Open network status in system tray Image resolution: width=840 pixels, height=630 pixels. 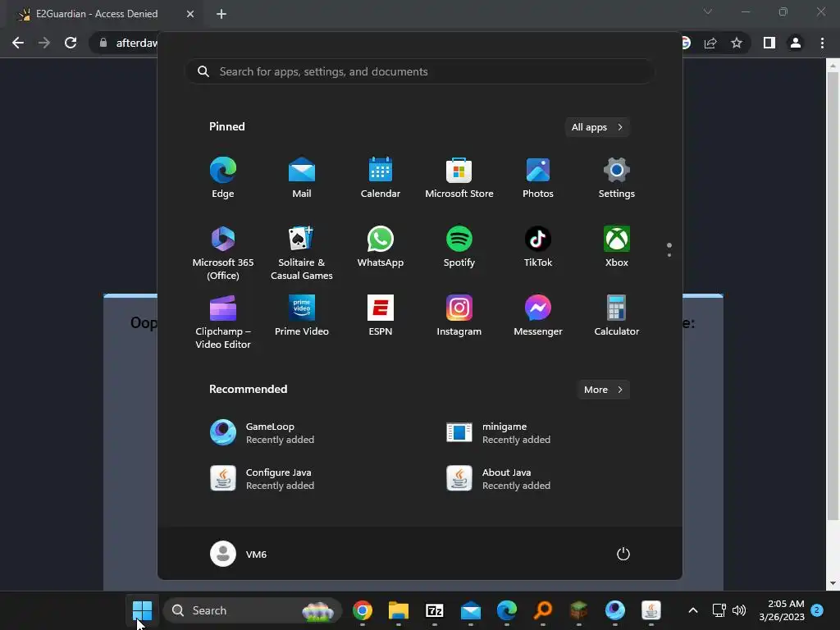click(719, 610)
